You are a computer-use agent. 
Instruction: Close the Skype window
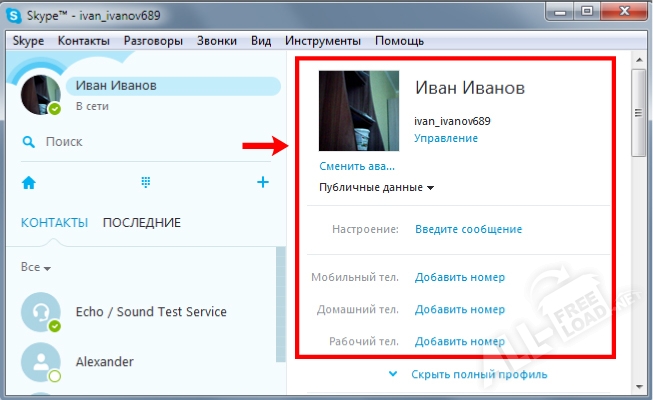(x=624, y=12)
